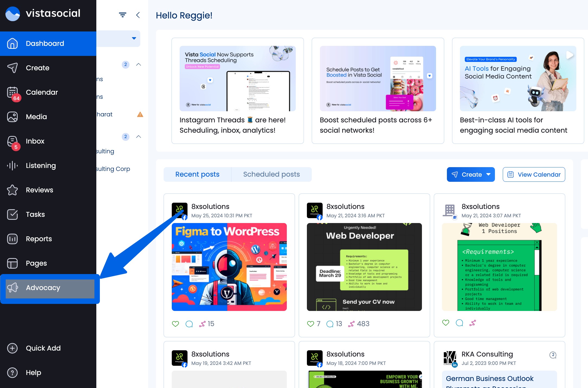Select the Recent posts tab
Screen dimensions: 588x388
(197, 174)
